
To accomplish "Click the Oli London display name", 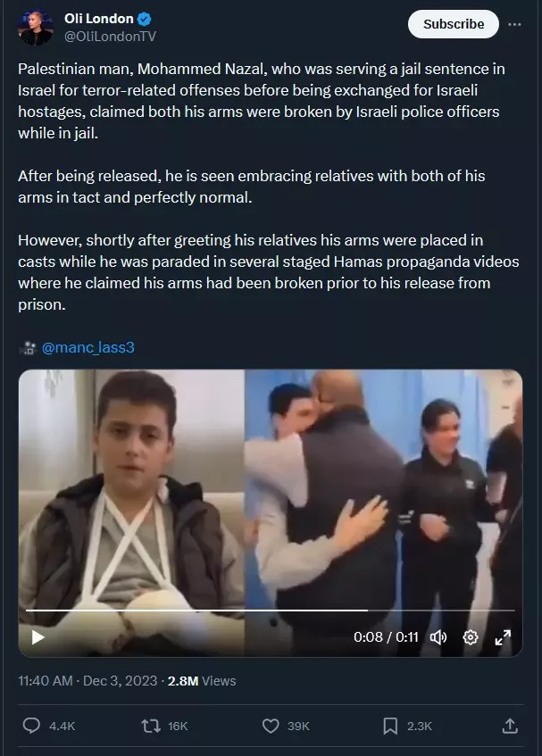I will point(99,19).
